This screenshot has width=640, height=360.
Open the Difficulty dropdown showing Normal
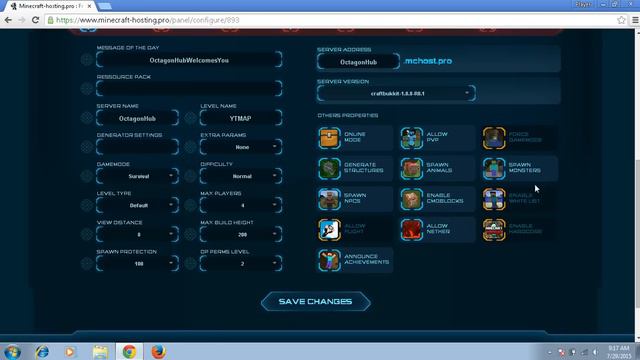[241, 176]
